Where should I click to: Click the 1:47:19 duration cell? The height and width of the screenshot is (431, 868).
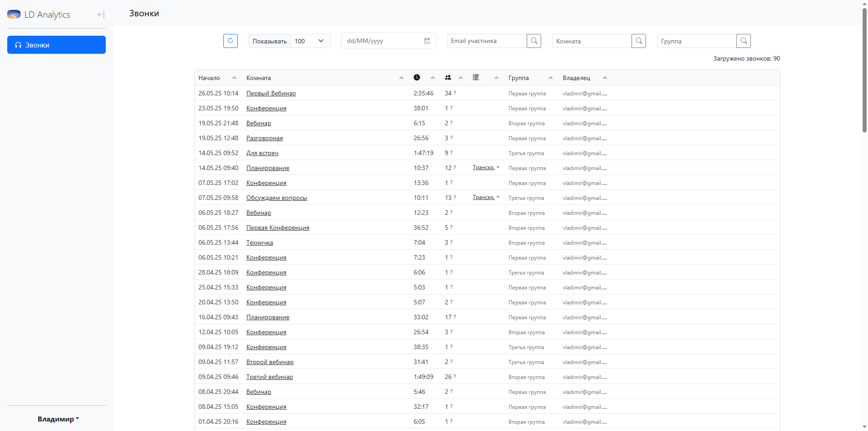[424, 153]
